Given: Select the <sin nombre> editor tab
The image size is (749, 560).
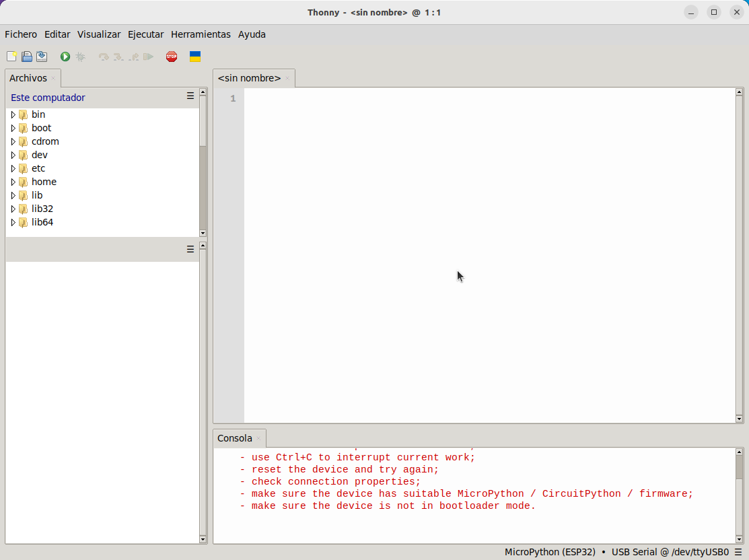Looking at the screenshot, I should coord(249,78).
